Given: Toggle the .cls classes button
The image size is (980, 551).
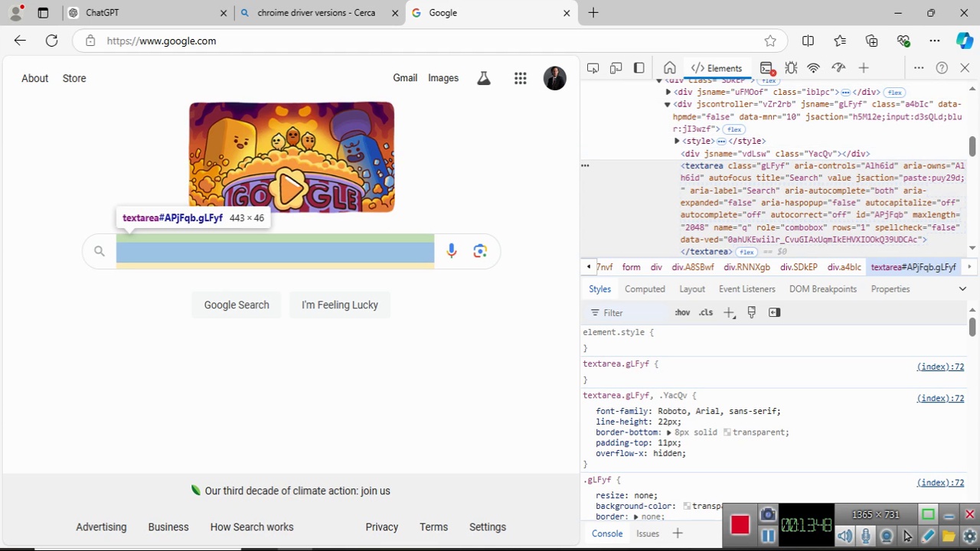Looking at the screenshot, I should [x=705, y=312].
